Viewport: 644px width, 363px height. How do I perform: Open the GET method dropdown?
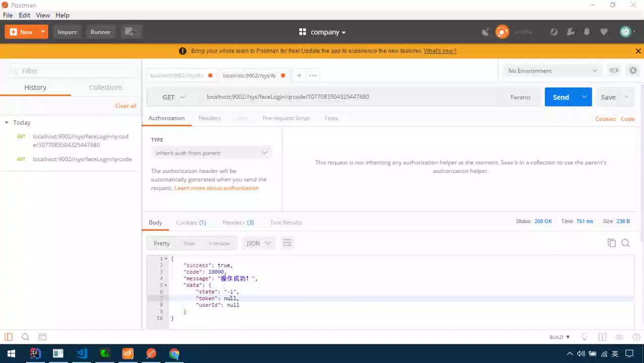click(x=173, y=97)
